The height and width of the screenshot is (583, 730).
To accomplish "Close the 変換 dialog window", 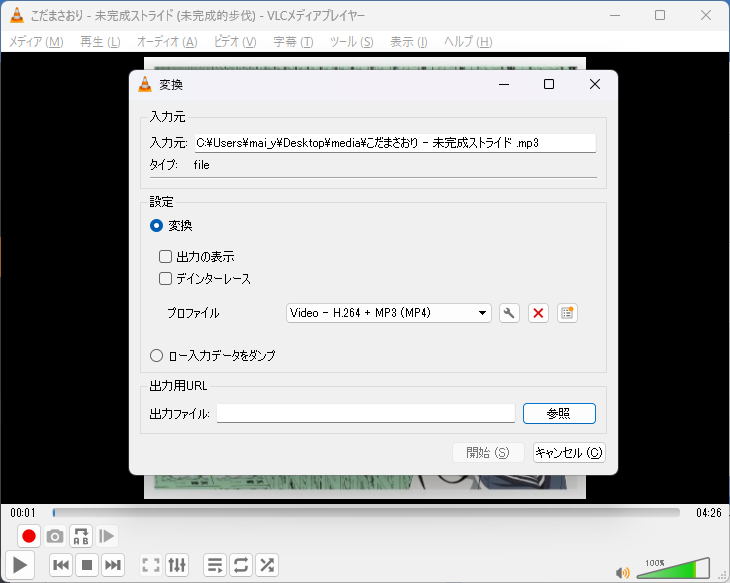I will click(x=595, y=84).
